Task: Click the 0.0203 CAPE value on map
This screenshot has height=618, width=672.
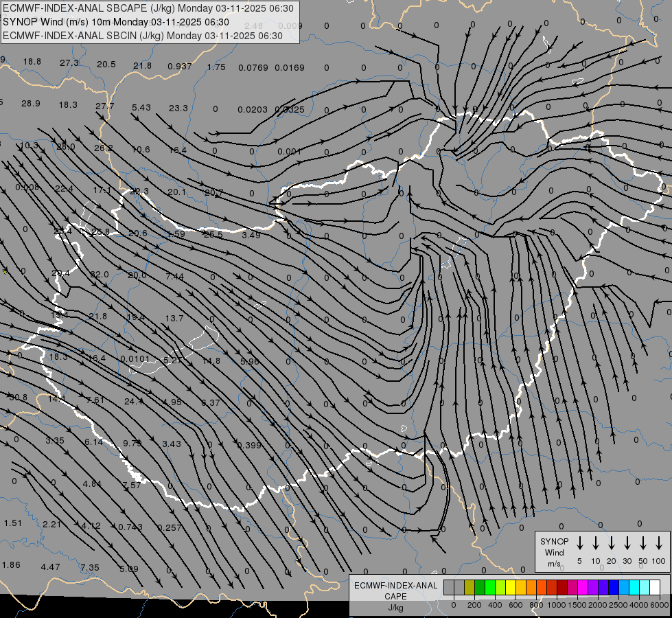Action: (253, 110)
